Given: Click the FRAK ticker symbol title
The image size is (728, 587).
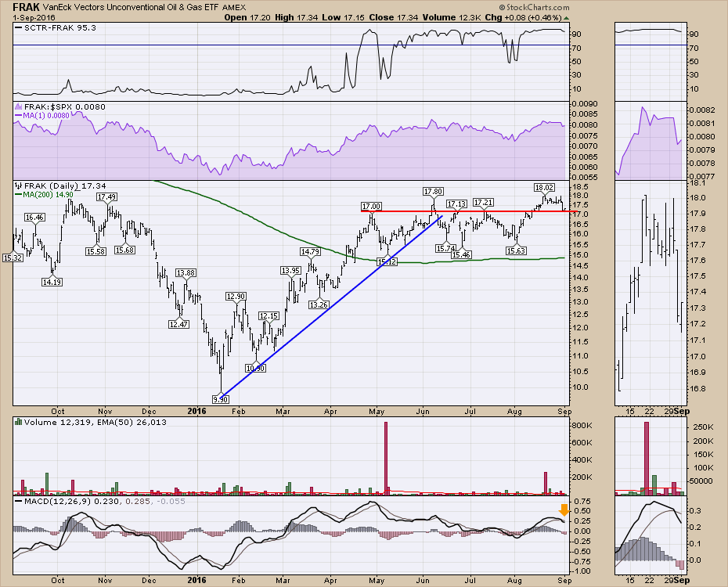Looking at the screenshot, I should tap(26, 7).
